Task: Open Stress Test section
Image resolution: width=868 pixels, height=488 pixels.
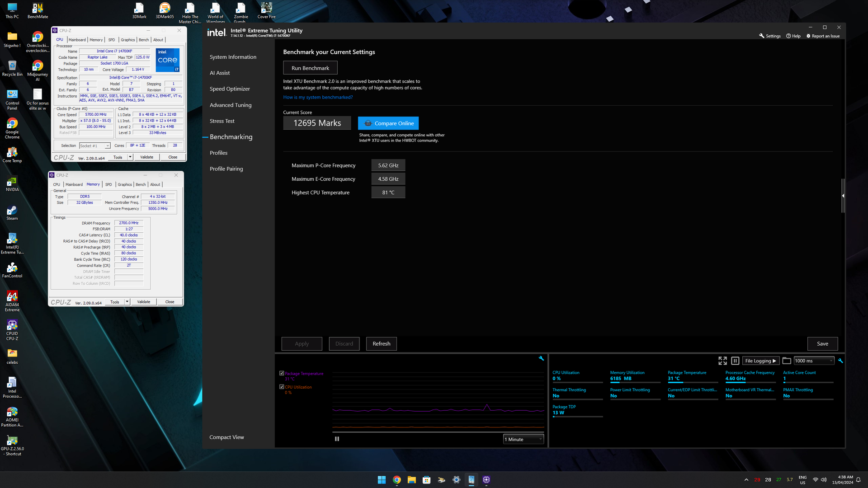Action: 222,121
